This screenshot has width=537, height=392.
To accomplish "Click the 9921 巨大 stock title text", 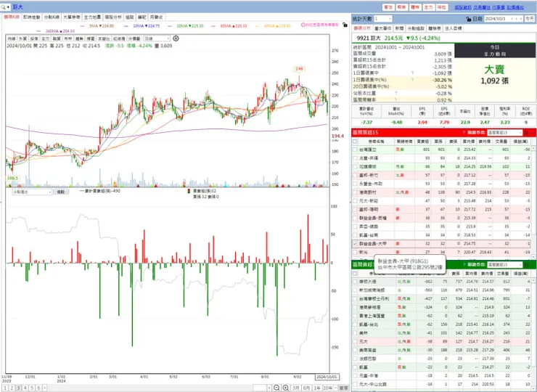I will point(369,38).
